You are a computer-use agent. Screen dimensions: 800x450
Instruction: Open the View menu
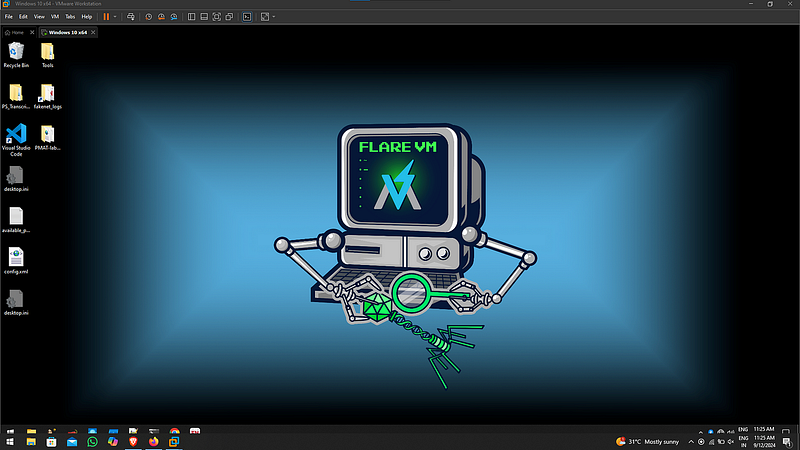click(x=39, y=17)
